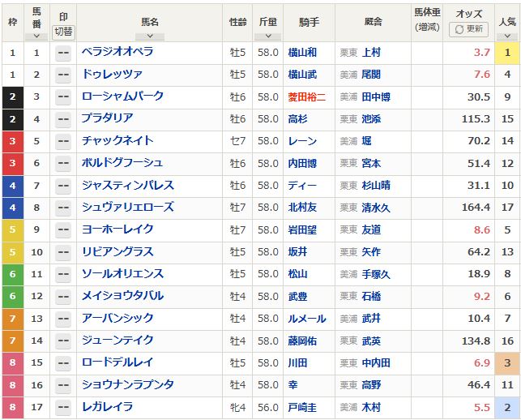Toggle the mark selector for メイショウタバル
Screen dimensions: 521x420
(63, 297)
